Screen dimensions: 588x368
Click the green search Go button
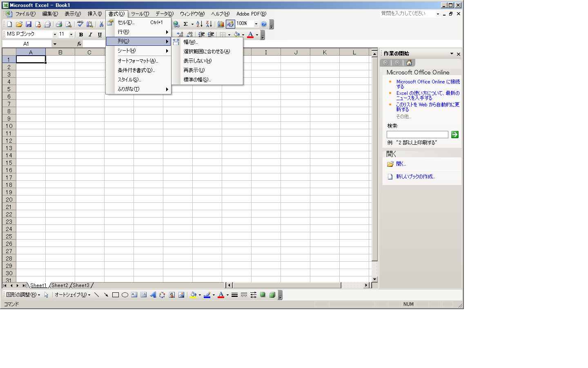coord(454,135)
